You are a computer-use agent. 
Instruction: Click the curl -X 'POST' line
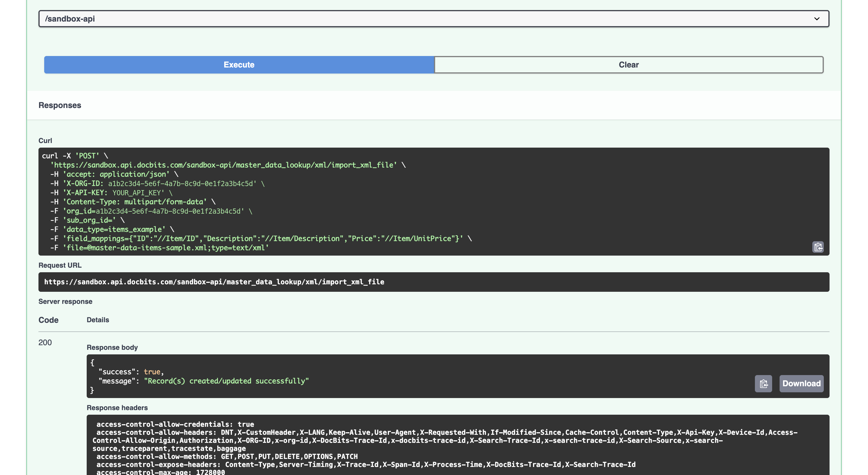pyautogui.click(x=75, y=156)
